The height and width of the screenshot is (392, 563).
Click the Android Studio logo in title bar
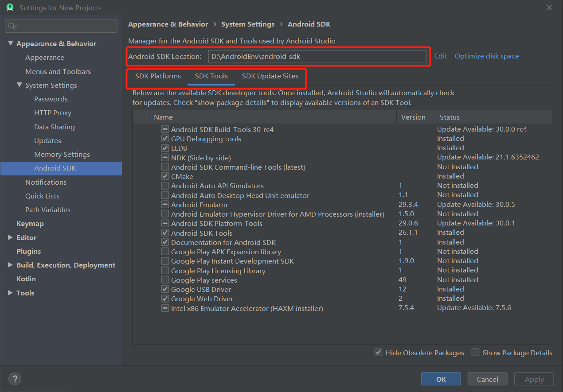[10, 8]
